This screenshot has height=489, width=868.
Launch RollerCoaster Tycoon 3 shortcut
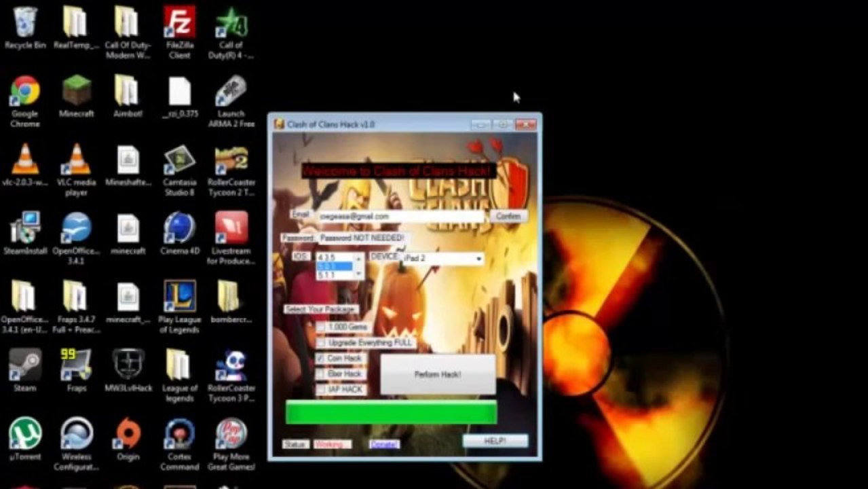(x=231, y=376)
